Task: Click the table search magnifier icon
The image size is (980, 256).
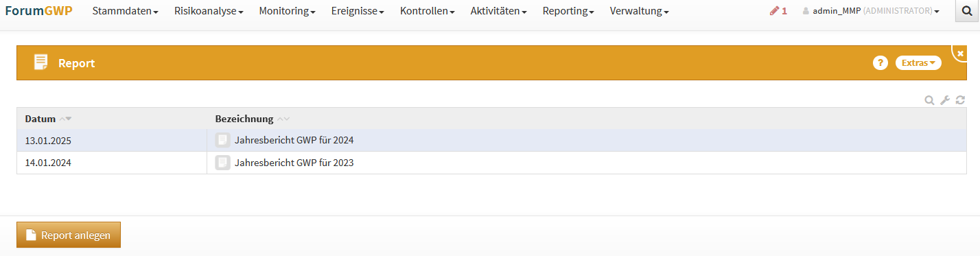Action: (929, 100)
